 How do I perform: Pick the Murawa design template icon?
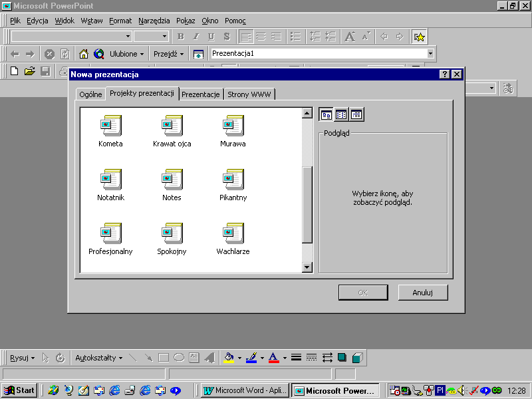click(x=233, y=125)
